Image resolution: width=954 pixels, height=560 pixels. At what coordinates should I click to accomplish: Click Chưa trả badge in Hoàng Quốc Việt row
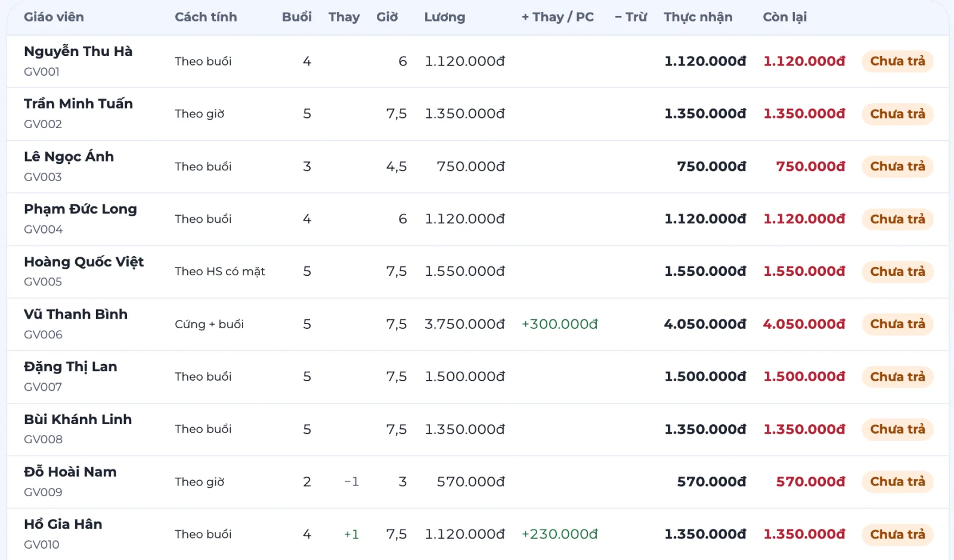point(897,272)
